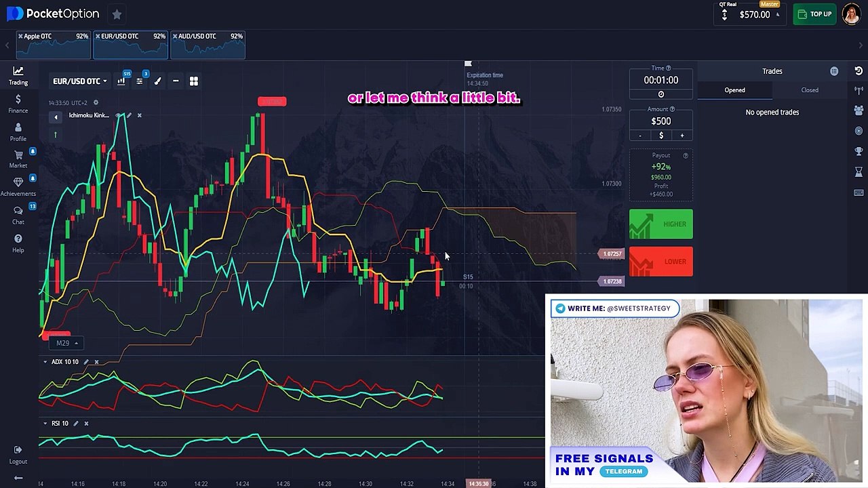
Task: Switch expiration time mode clock toggle
Action: (661, 94)
